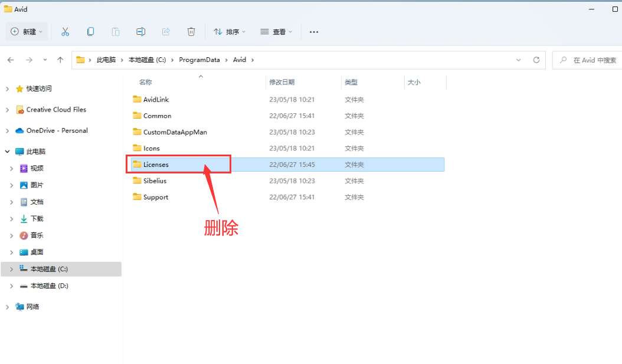Click the Rename icon in toolbar

point(140,32)
